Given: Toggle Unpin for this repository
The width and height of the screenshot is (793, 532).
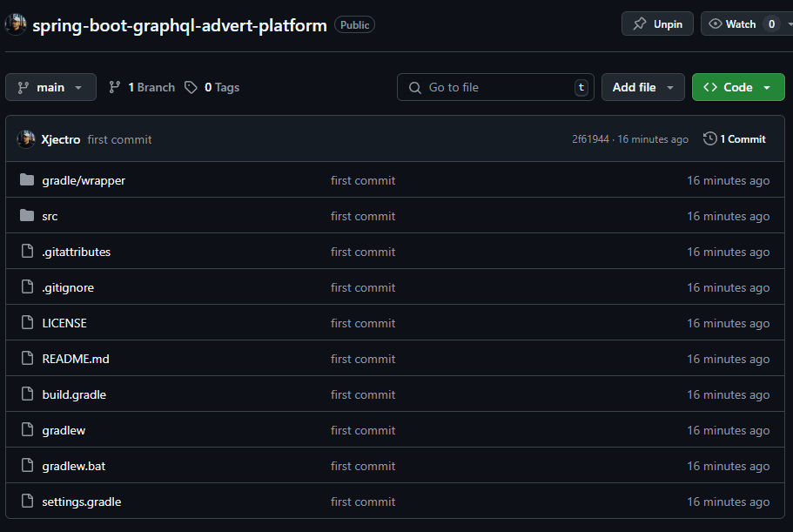Looking at the screenshot, I should tap(657, 24).
